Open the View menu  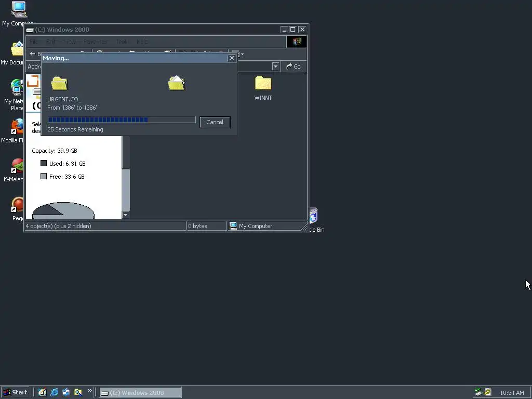click(70, 42)
